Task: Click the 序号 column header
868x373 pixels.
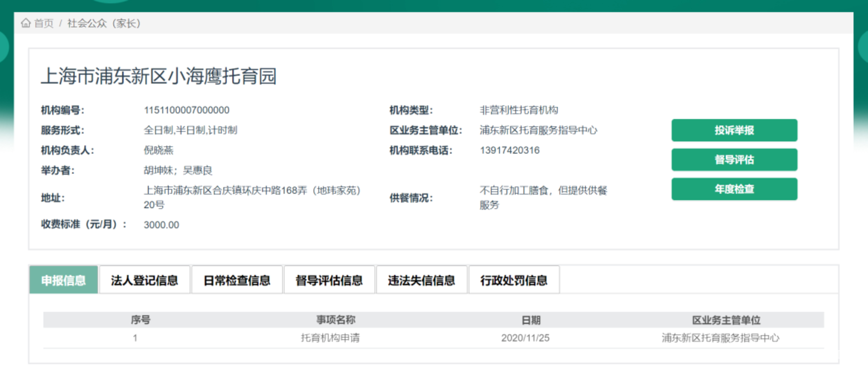Action: [141, 320]
